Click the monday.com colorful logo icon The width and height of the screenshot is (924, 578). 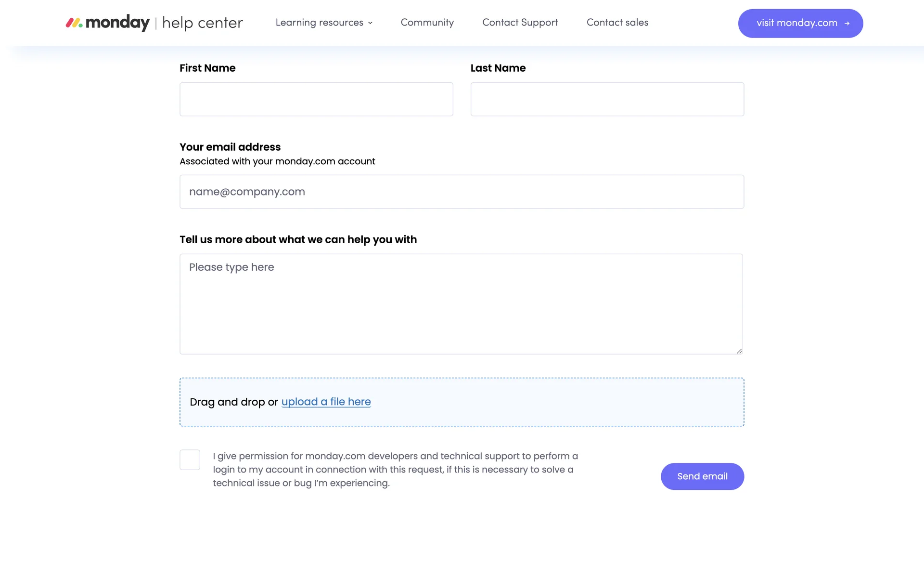click(74, 23)
